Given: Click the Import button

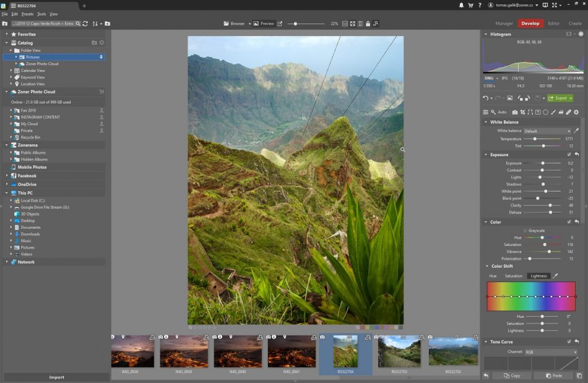Looking at the screenshot, I should (x=56, y=377).
